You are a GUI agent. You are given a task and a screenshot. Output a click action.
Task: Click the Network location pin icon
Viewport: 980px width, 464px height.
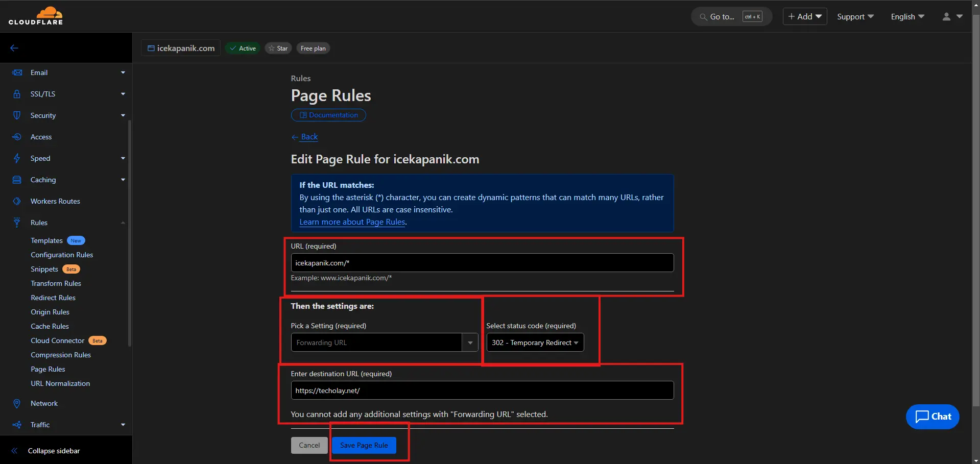click(17, 403)
